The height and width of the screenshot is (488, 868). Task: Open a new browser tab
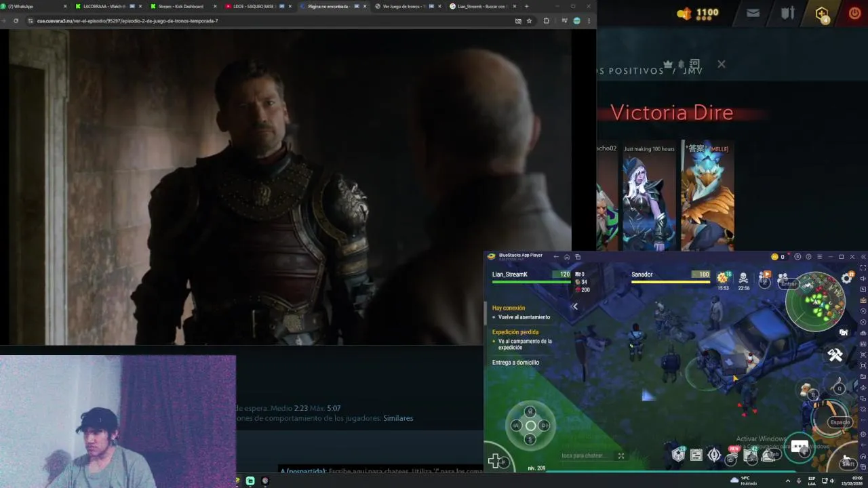click(x=526, y=6)
